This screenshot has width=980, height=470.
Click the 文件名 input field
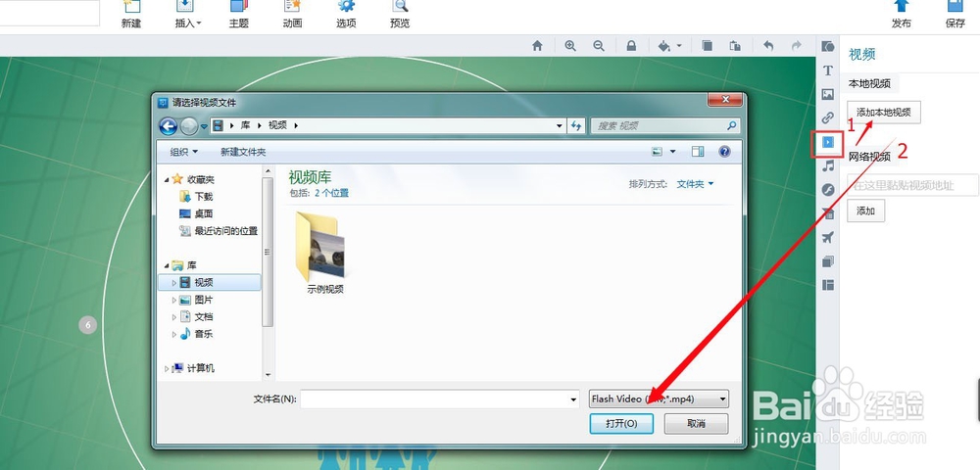click(x=440, y=399)
